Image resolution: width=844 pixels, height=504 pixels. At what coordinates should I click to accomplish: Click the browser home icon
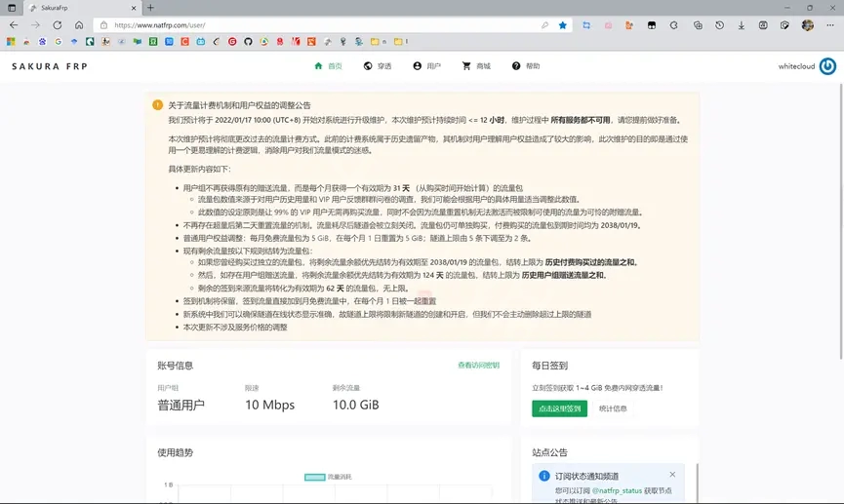[x=79, y=25]
